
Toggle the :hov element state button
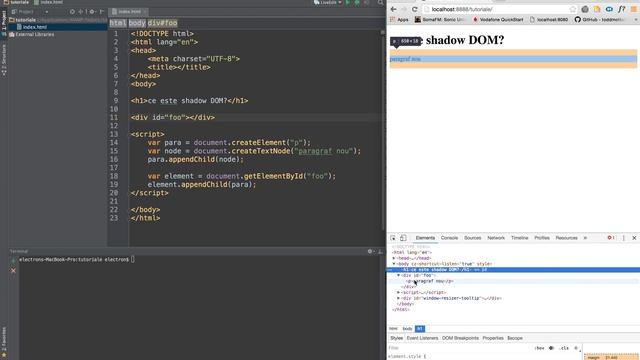click(539, 348)
